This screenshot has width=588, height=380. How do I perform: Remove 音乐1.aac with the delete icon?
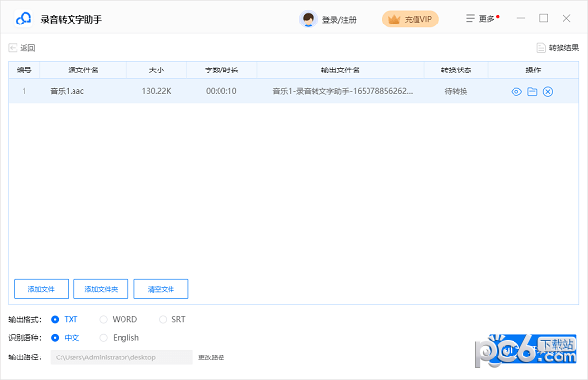click(x=548, y=91)
